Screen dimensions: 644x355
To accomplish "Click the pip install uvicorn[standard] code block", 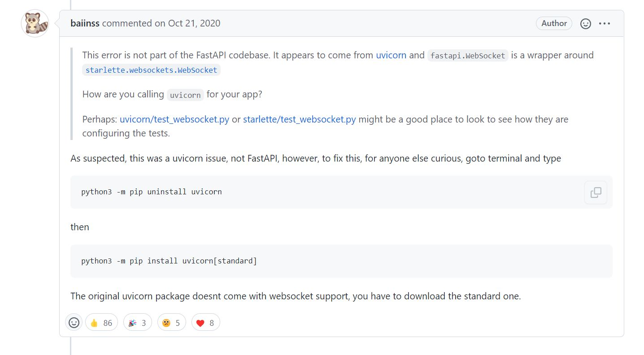I will click(341, 261).
